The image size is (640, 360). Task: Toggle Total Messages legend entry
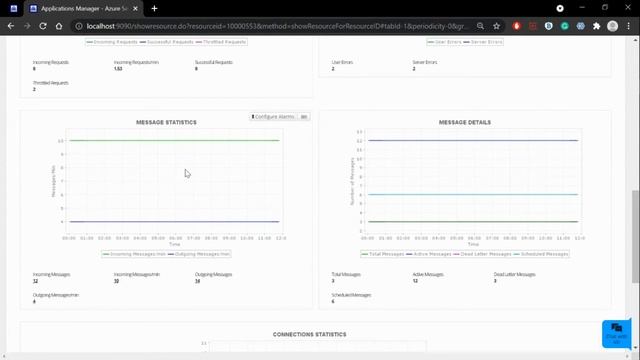(382, 254)
